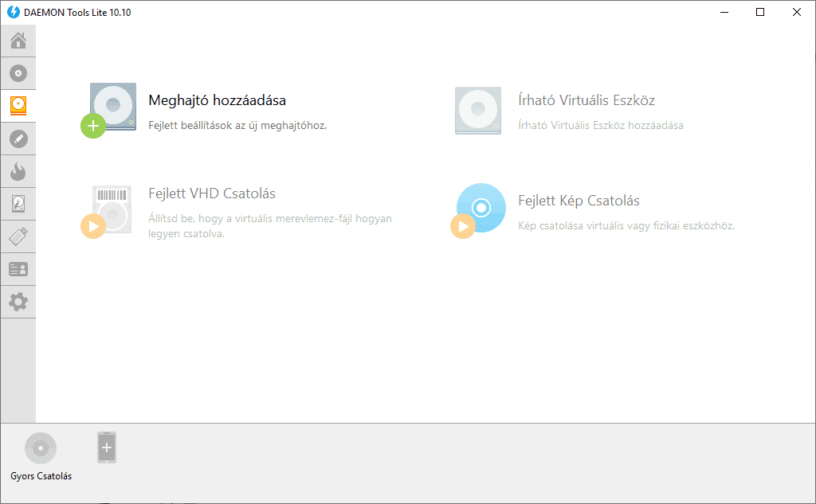Open the Image Editor pencil icon
The width and height of the screenshot is (816, 504).
pos(18,139)
